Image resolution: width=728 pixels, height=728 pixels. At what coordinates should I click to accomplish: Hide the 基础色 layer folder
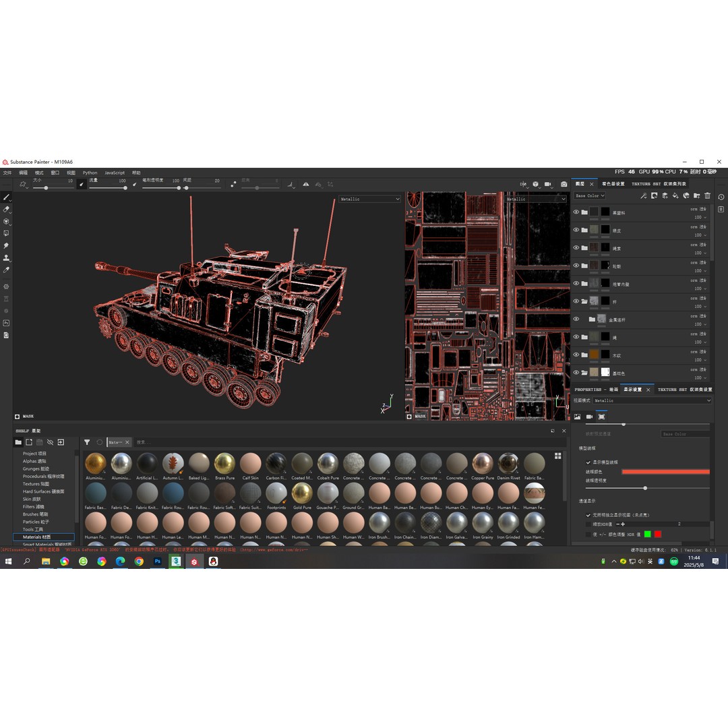[x=576, y=372]
